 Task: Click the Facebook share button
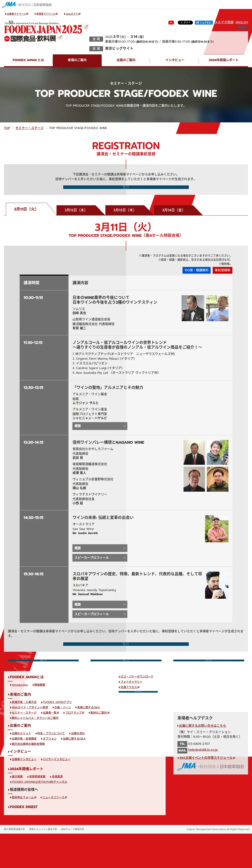[204, 23]
